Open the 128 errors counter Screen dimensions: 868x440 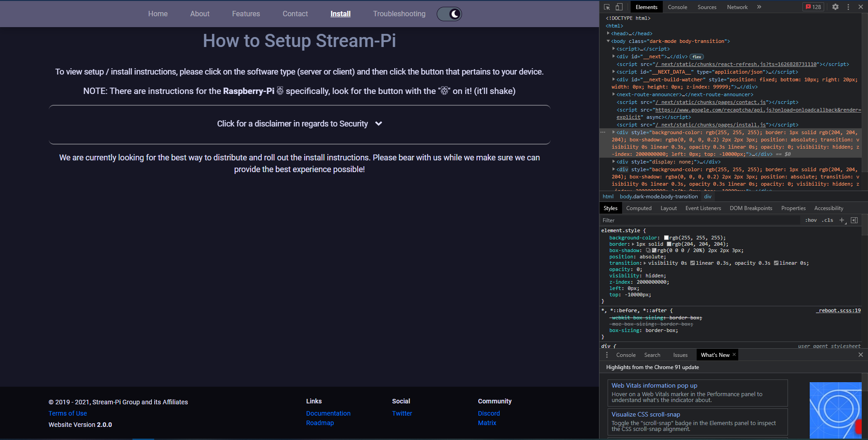[813, 7]
